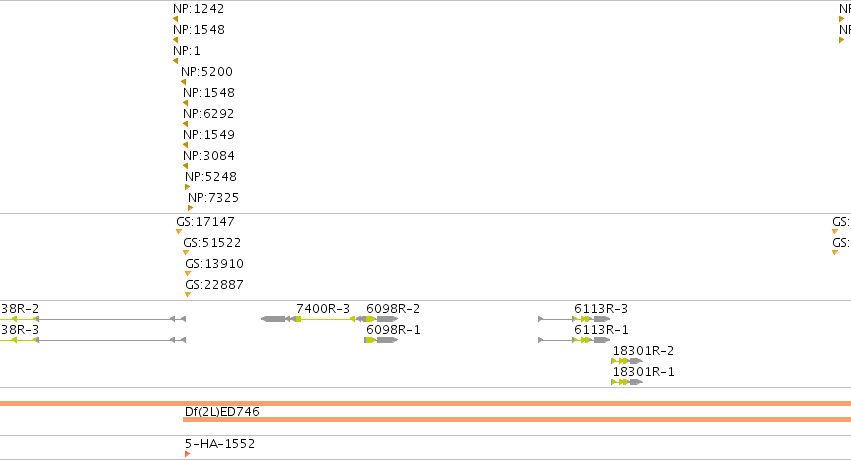Image resolution: width=851 pixels, height=460 pixels.
Task: Click the red marker under 5-HA-1552
Action: point(188,454)
